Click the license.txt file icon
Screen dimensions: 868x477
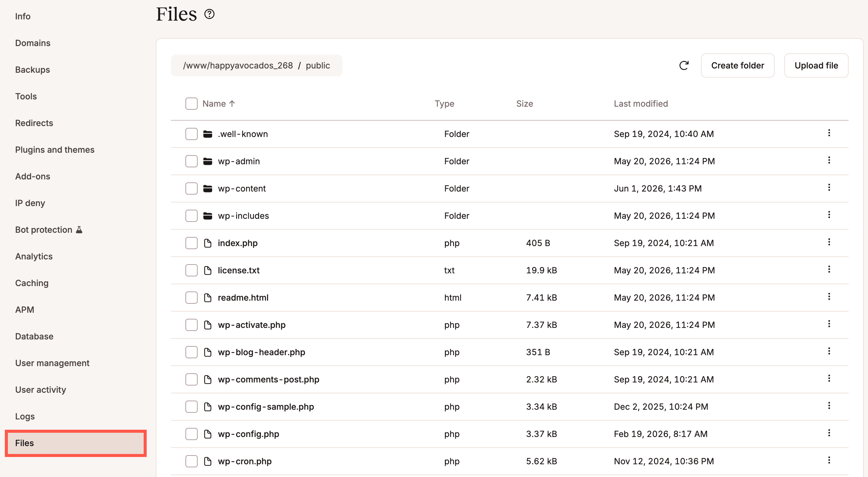(x=208, y=271)
